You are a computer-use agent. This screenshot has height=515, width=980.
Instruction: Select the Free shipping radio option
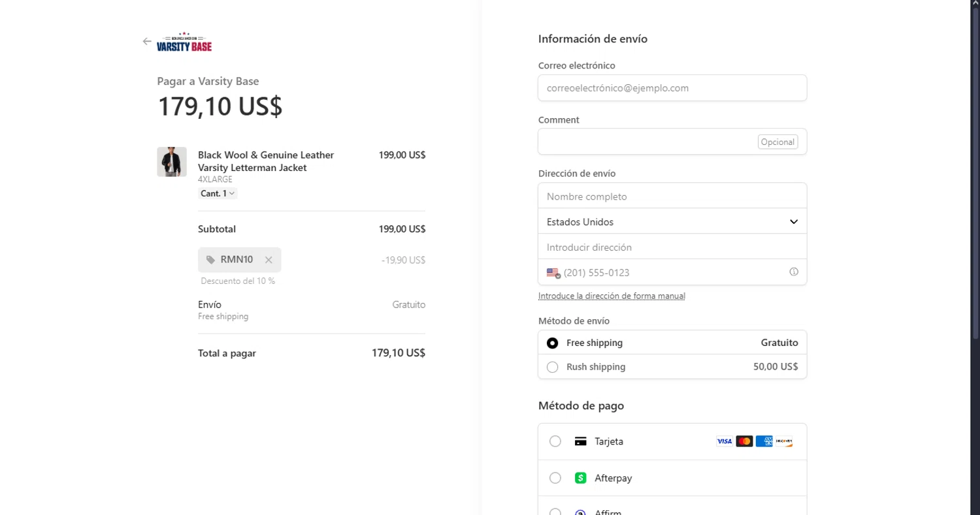click(x=553, y=343)
